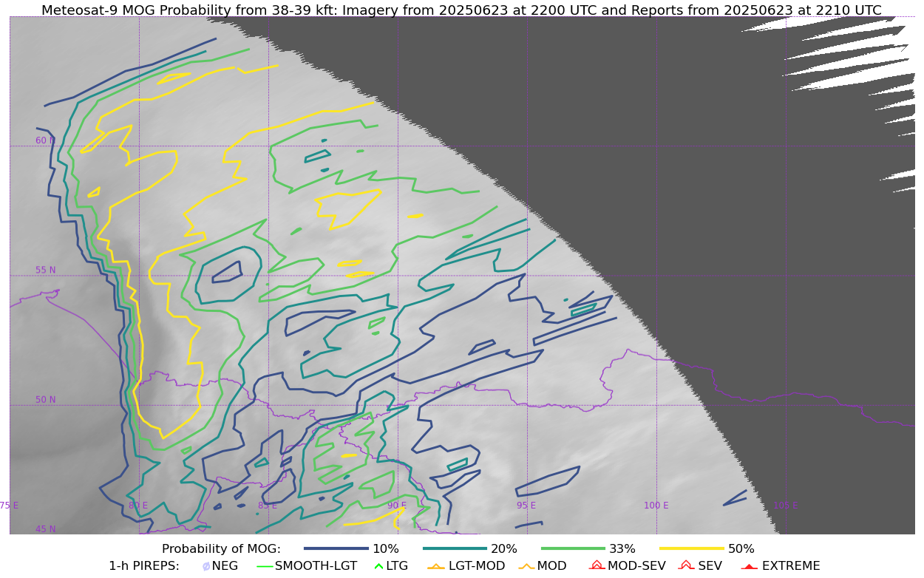The image size is (924, 578).
Task: Click the MOD orange caret symbol
Action: [526, 567]
